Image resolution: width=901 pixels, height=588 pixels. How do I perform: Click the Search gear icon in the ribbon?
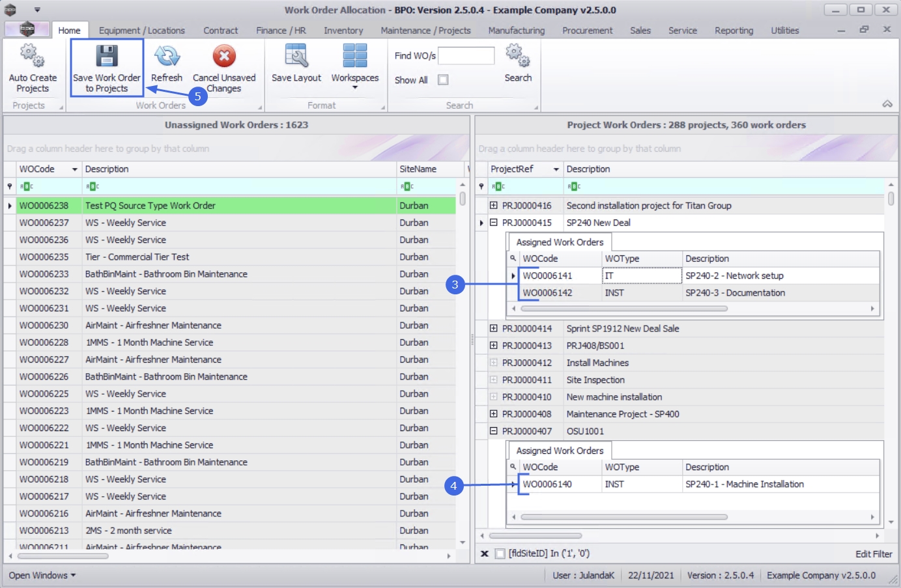tap(518, 56)
